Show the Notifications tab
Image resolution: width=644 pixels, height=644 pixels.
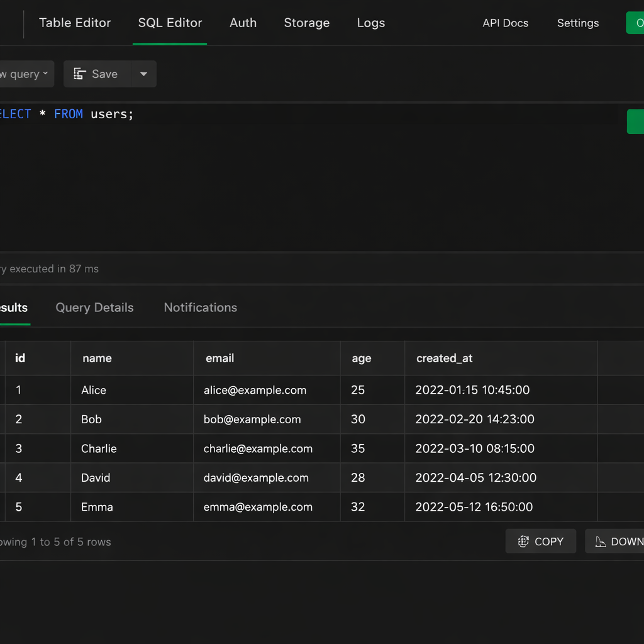pos(200,308)
